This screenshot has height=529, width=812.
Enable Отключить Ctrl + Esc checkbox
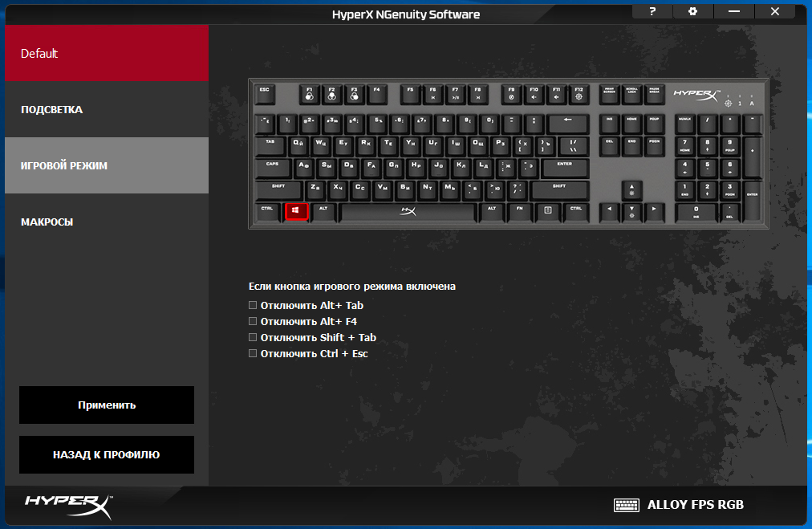[253, 353]
